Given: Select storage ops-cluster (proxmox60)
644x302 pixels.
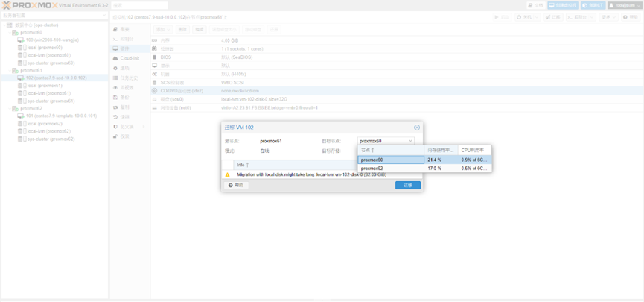Looking at the screenshot, I should 51,63.
